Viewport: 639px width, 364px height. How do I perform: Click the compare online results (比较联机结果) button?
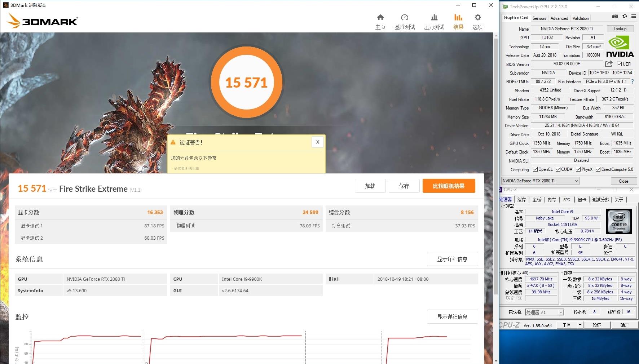(449, 186)
